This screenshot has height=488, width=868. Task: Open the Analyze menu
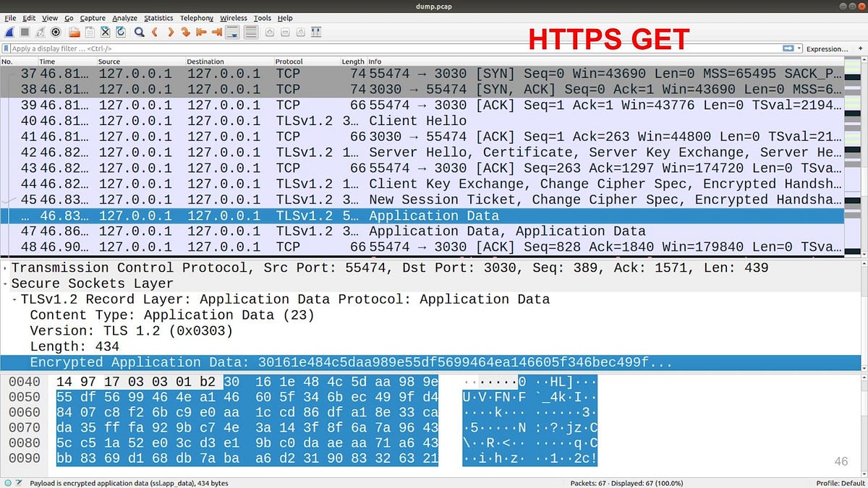point(125,18)
